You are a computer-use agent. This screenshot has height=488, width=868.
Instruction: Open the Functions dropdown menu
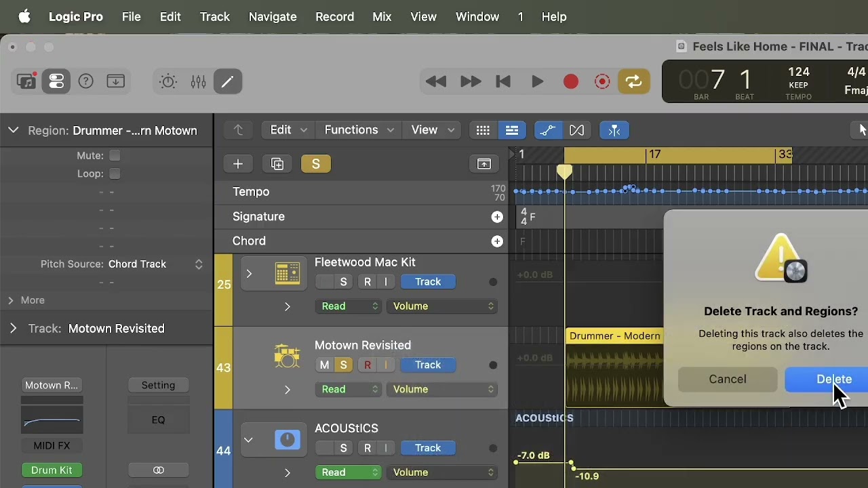(x=359, y=130)
